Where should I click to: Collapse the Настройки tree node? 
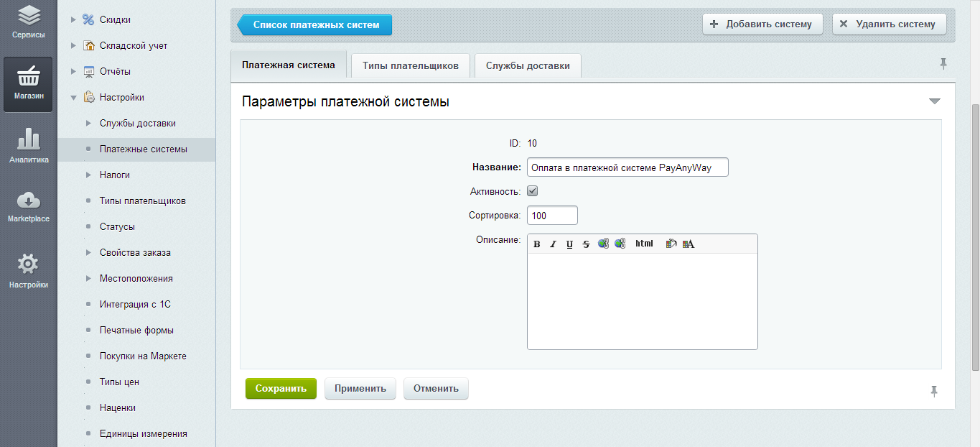click(x=73, y=97)
